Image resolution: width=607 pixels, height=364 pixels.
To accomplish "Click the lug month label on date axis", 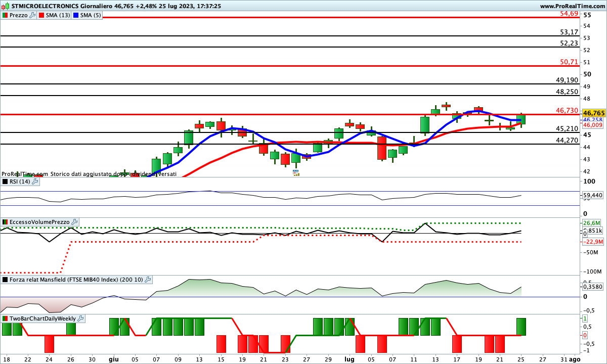I will click(350, 359).
